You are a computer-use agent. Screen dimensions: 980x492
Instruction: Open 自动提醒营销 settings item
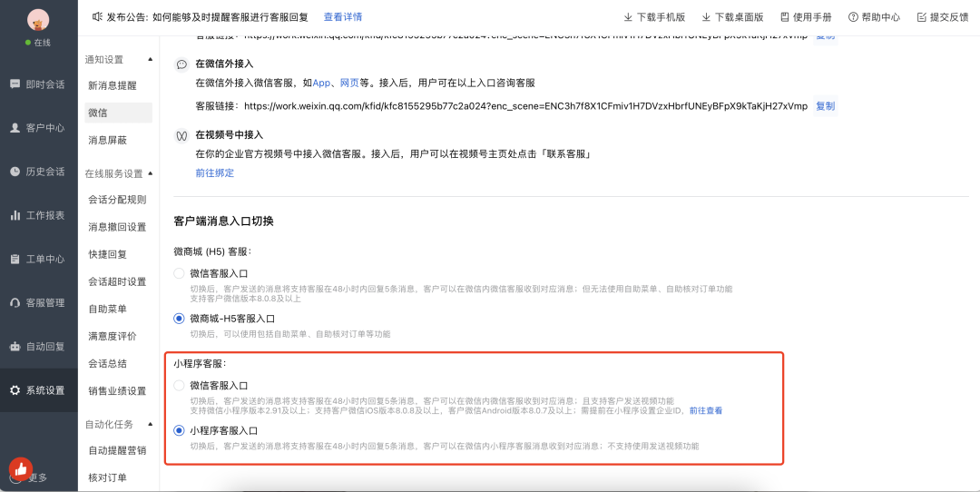tap(117, 450)
